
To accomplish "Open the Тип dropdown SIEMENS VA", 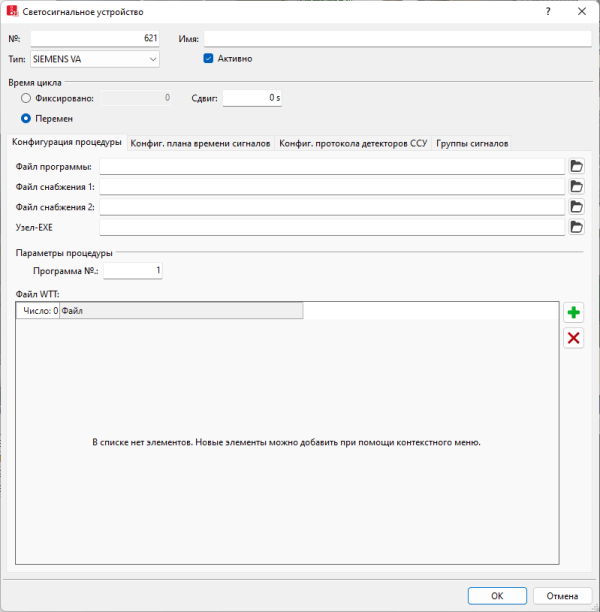I will pos(95,59).
